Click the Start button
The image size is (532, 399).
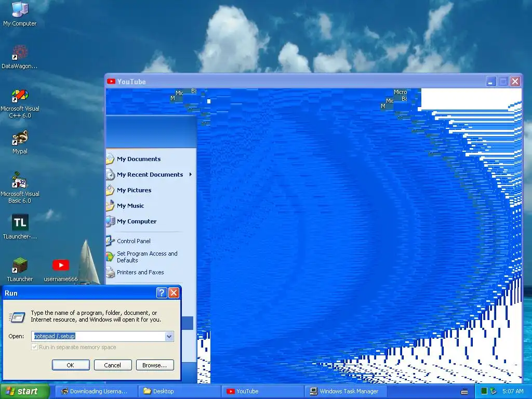25,391
